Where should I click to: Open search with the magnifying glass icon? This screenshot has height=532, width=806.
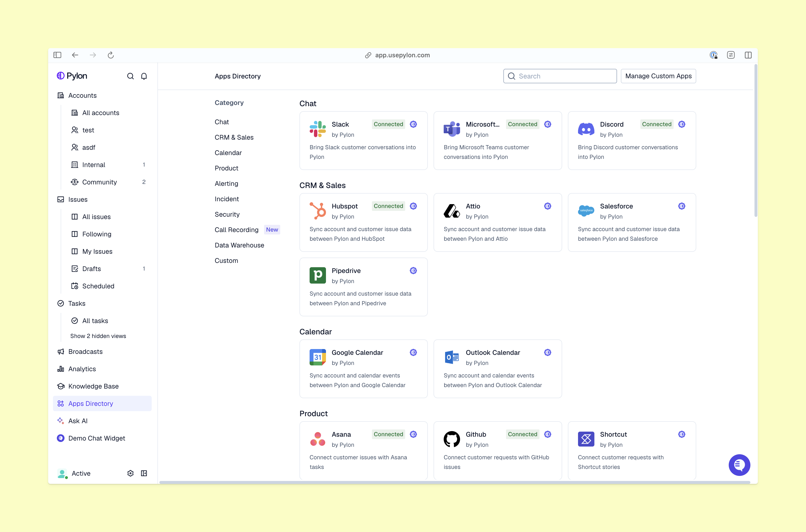coord(130,76)
